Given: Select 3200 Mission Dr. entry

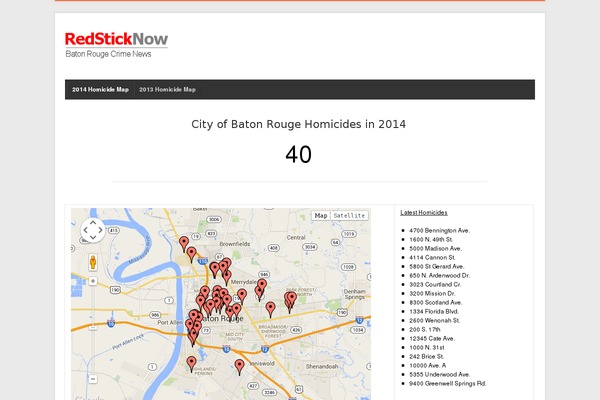Looking at the screenshot, I should click(432, 294).
